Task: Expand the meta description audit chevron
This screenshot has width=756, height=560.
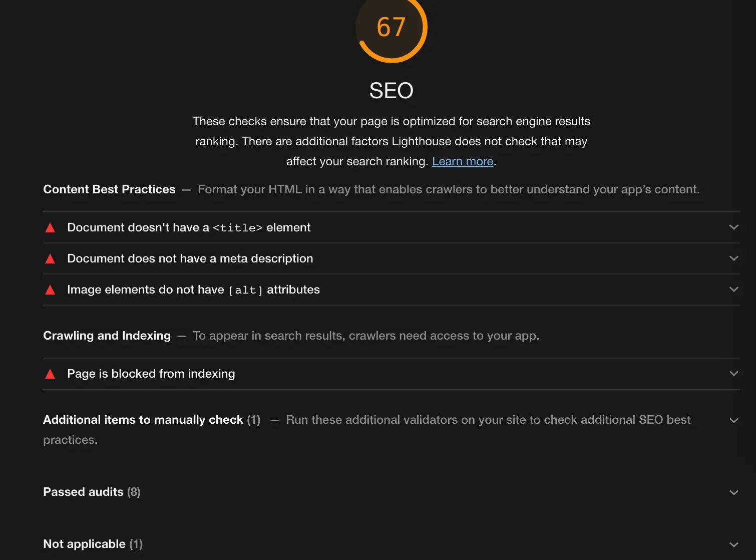Action: pyautogui.click(x=734, y=258)
